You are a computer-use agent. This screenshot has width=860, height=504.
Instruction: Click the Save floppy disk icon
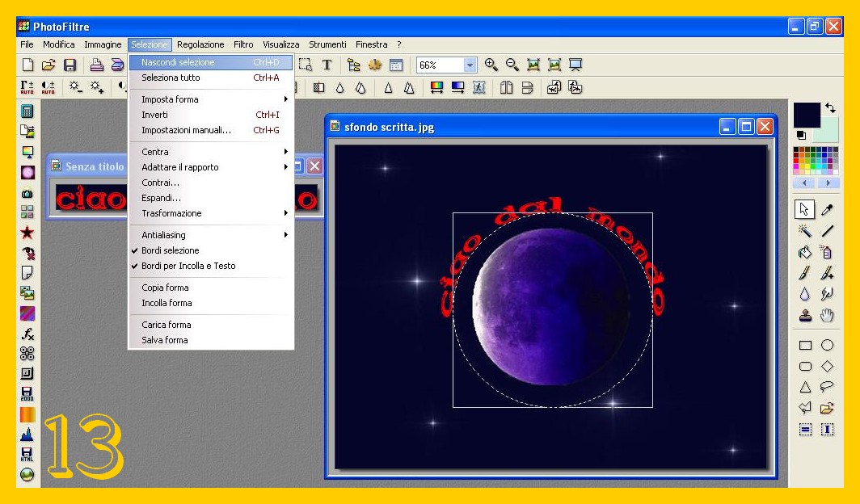click(x=70, y=65)
